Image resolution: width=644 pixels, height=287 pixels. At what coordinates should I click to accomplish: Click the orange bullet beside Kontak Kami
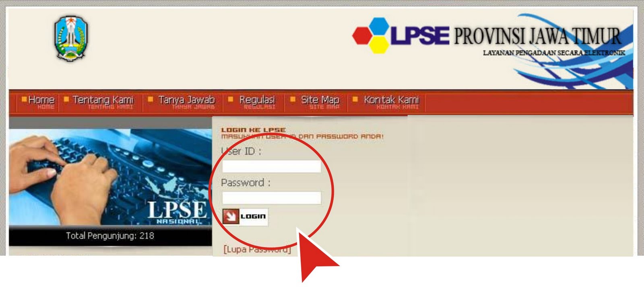click(355, 98)
